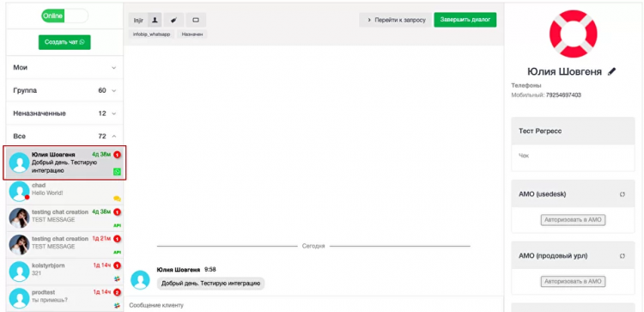This screenshot has height=312, width=644.
Task: Edit client name with the pencil icon
Action: [612, 71]
